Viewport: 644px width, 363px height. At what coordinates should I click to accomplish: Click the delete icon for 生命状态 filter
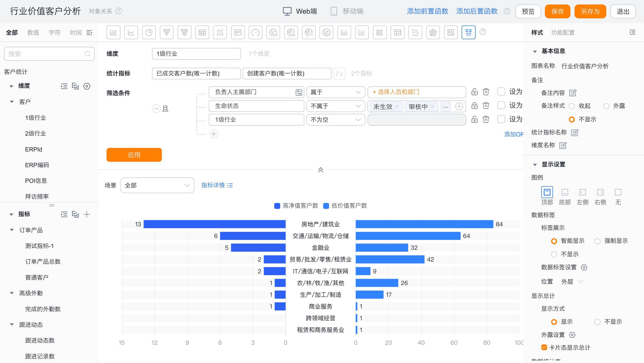(x=486, y=106)
